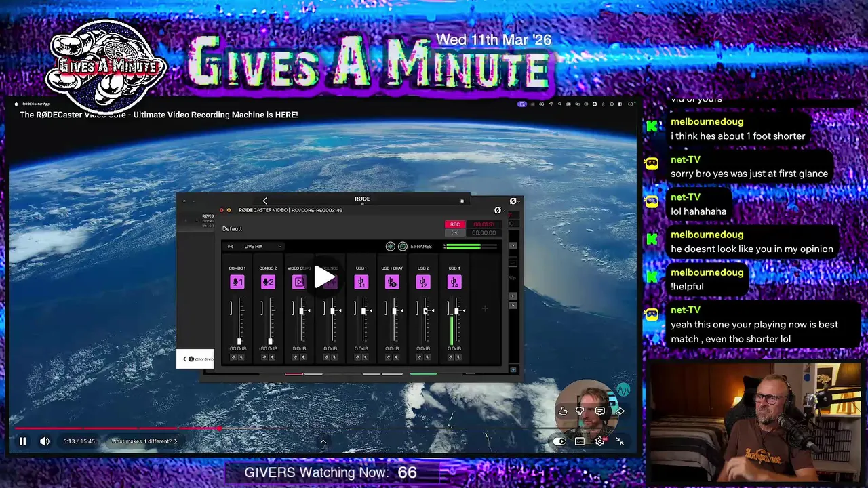Viewport: 868px width, 488px height.
Task: Click the '5 FRAMES' delay value
Action: tap(421, 247)
